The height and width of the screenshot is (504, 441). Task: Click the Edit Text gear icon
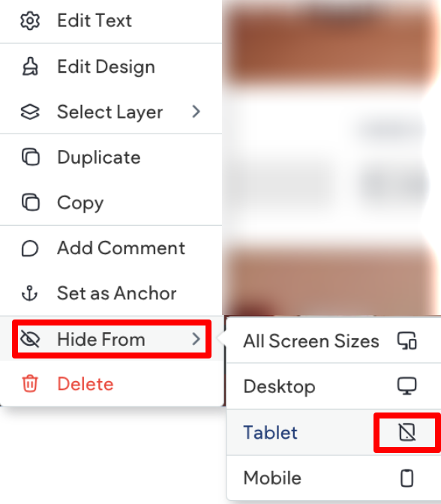coord(30,21)
